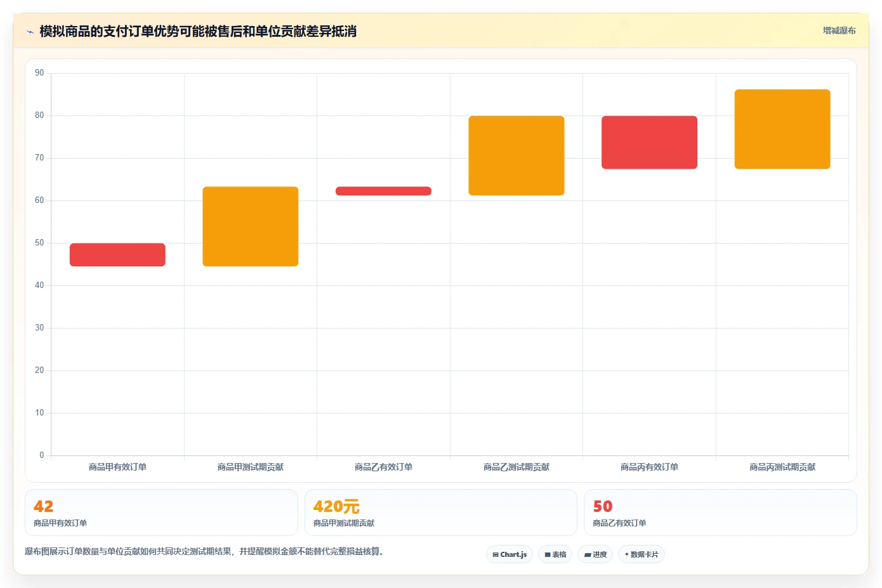Image resolution: width=882 pixels, height=588 pixels.
Task: Click y-axis tick label 30
Action: (x=39, y=328)
